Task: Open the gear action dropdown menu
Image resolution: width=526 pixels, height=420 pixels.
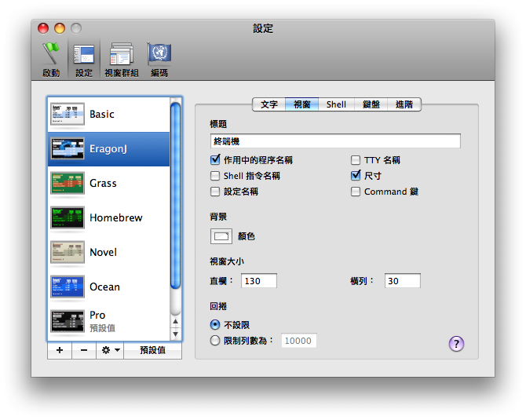Action: coord(109,350)
